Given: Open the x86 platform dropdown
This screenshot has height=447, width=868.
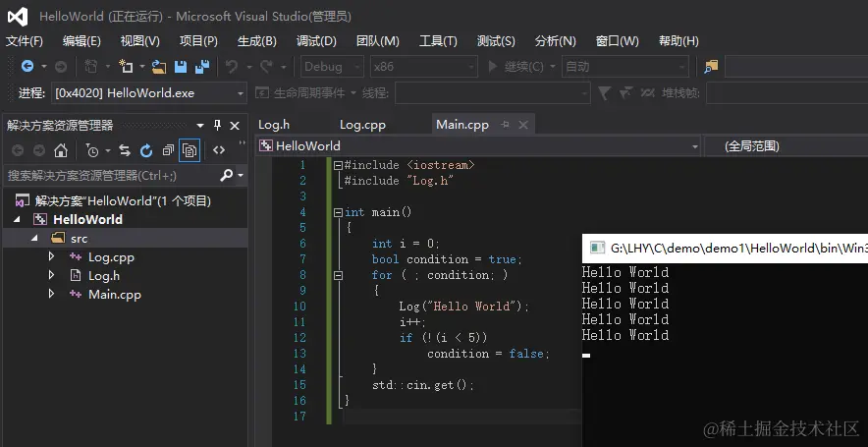Looking at the screenshot, I should pyautogui.click(x=424, y=67).
